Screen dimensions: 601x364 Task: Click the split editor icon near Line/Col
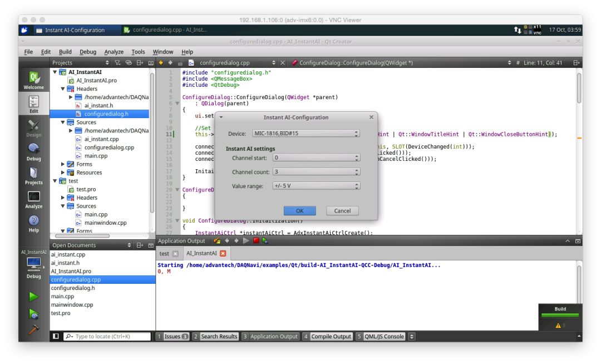pos(576,62)
